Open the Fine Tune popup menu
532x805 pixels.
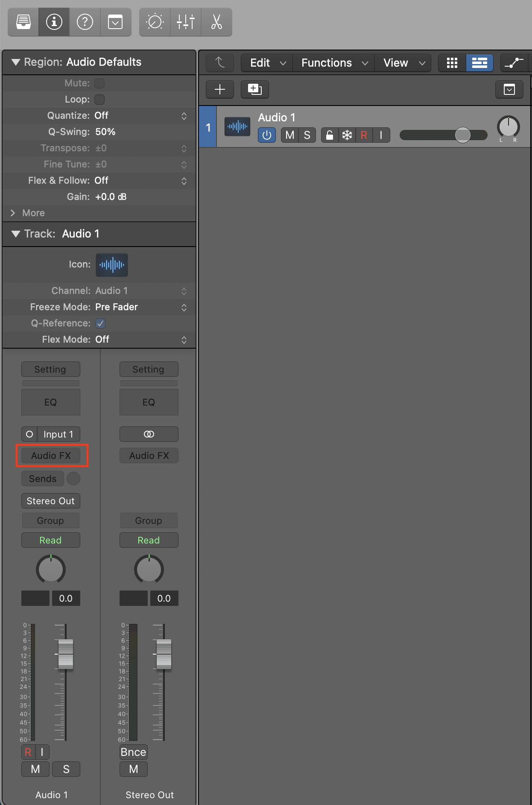pyautogui.click(x=141, y=165)
